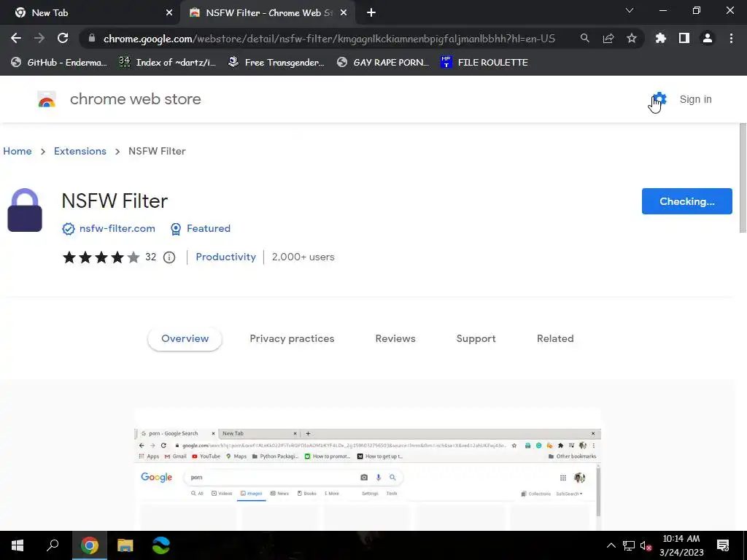Screen dimensions: 747x560
Task: Open the Support tab
Action: 476,338
